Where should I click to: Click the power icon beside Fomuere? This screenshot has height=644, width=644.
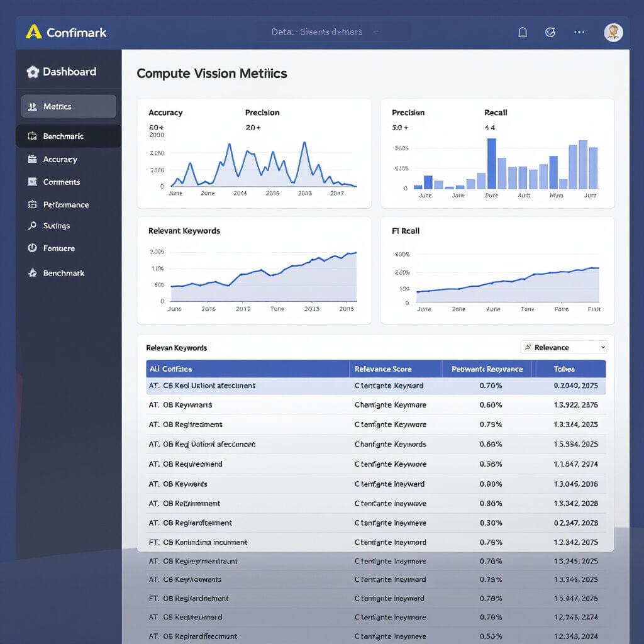click(x=33, y=248)
